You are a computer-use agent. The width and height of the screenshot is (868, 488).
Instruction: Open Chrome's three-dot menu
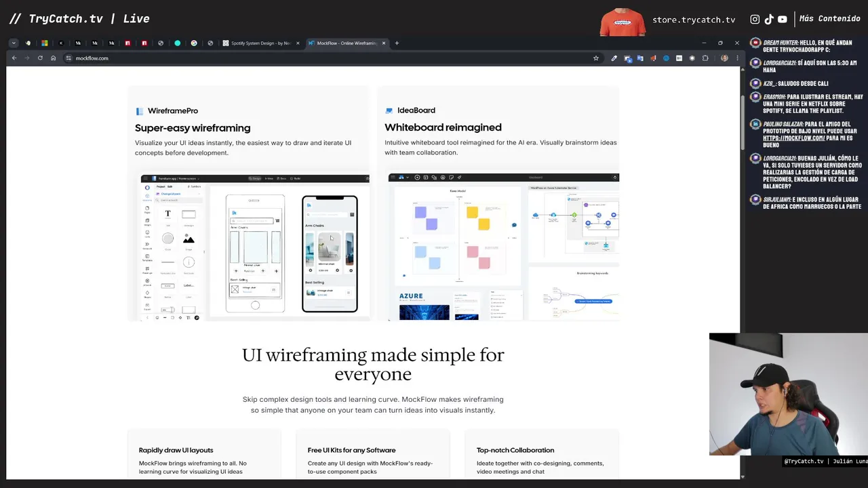coord(737,58)
